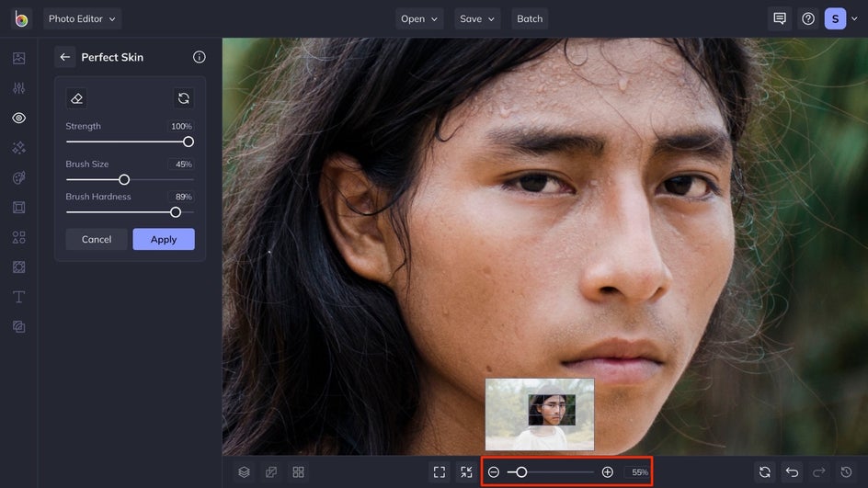Screen dimensions: 868x488
Task: Click the Brush Size 45% value field
Action: click(x=181, y=165)
